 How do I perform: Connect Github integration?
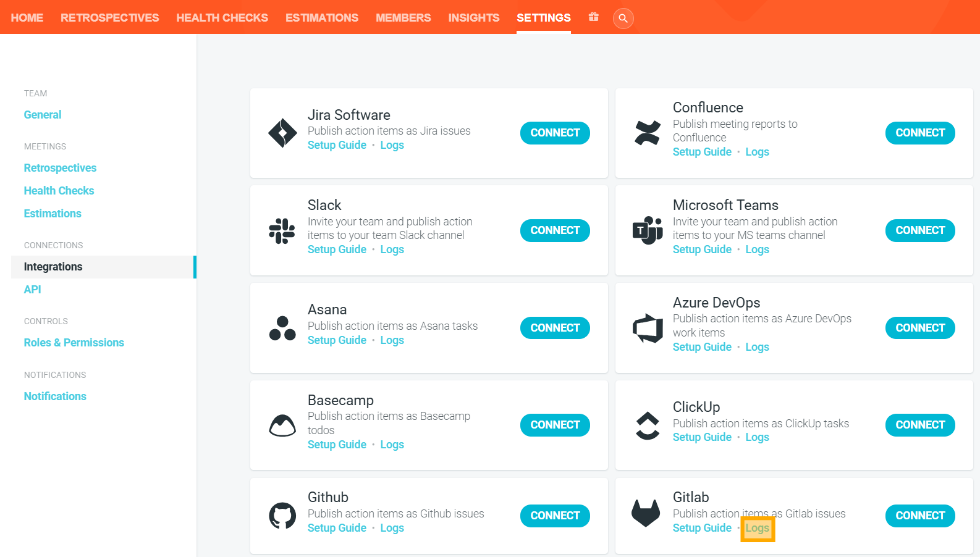pos(555,516)
